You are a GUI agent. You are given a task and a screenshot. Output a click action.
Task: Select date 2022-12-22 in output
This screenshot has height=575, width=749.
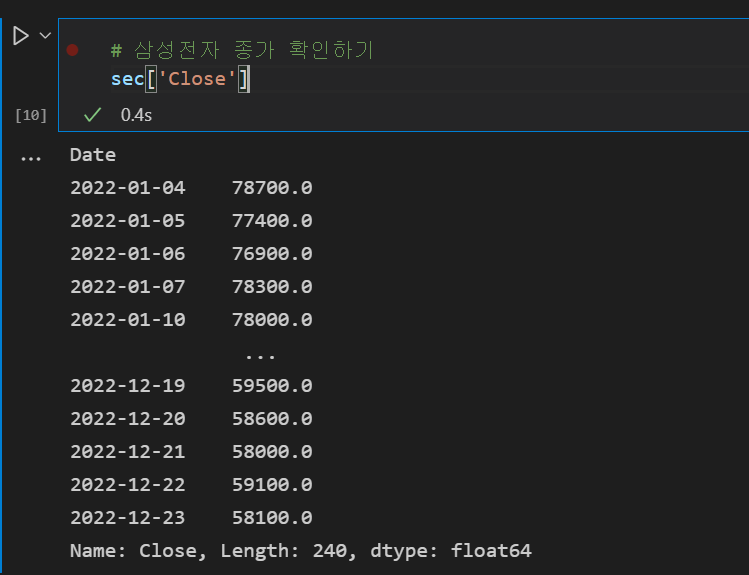click(128, 485)
